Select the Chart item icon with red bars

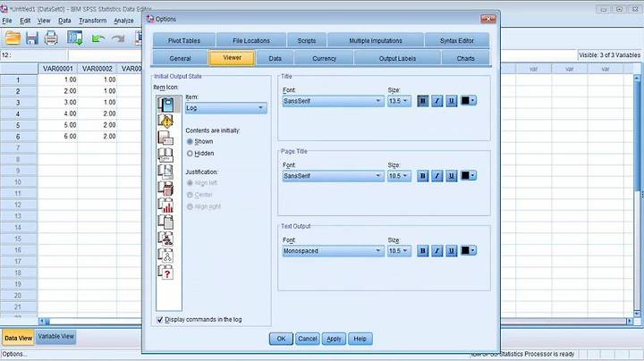click(x=166, y=206)
